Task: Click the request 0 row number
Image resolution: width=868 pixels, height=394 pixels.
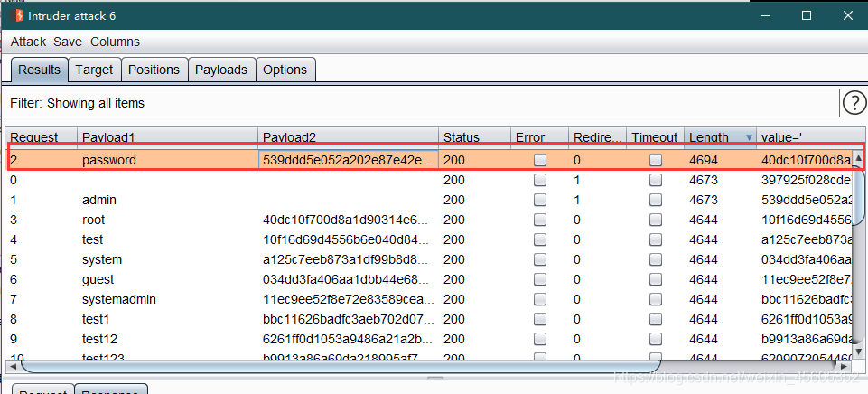Action: [x=14, y=180]
